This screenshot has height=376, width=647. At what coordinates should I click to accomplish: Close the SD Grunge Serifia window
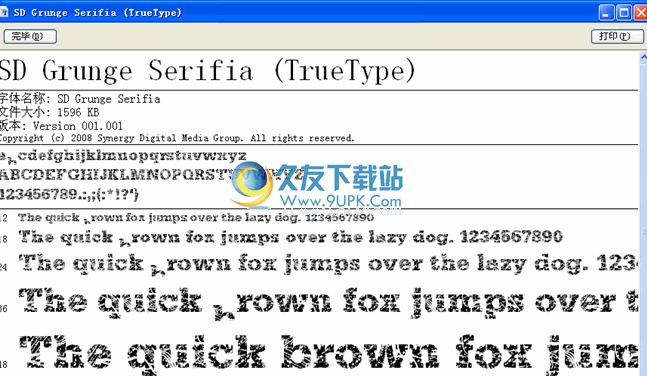[x=641, y=12]
